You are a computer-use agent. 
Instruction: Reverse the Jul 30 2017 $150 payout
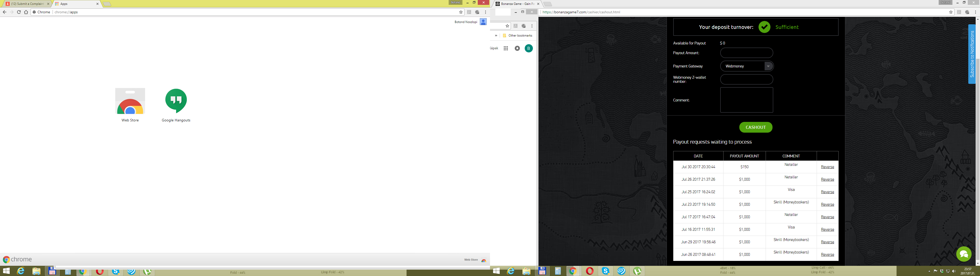pyautogui.click(x=827, y=167)
